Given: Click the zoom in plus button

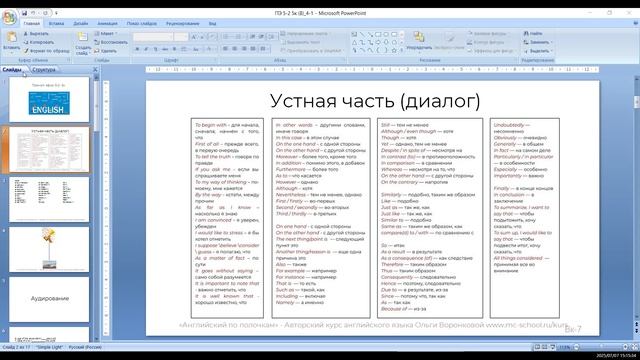Looking at the screenshot, I should pos(625,347).
